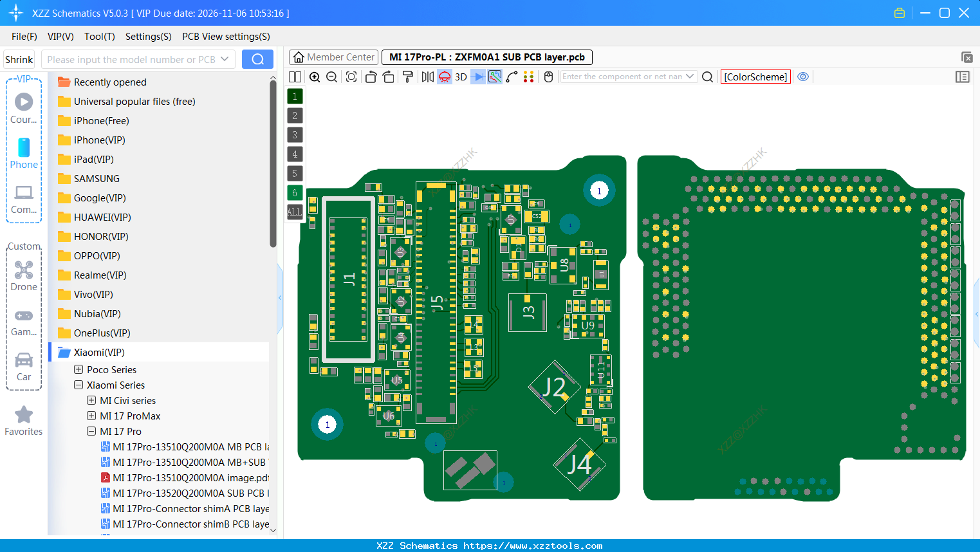Show ALL PCB layers

click(295, 212)
